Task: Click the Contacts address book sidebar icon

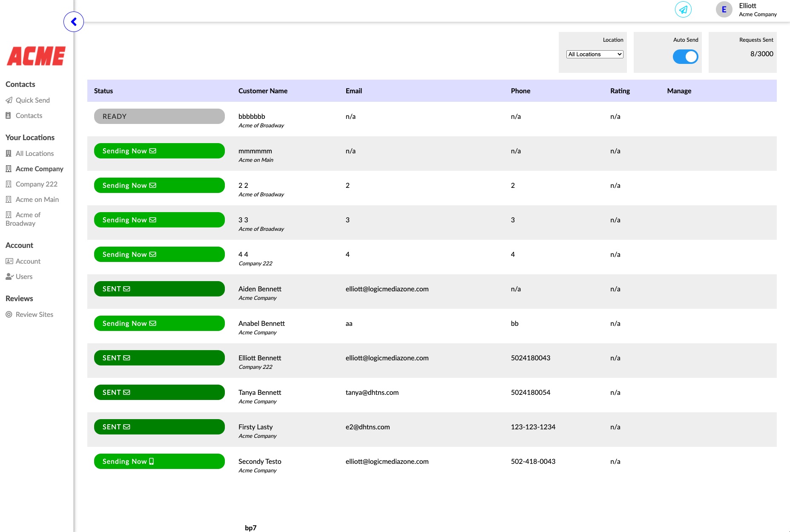Action: click(x=8, y=115)
